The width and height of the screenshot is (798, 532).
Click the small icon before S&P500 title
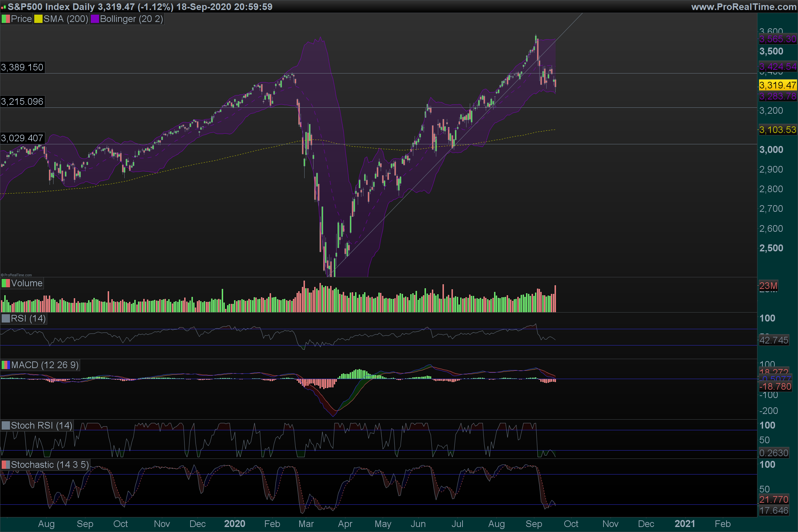pos(3,7)
